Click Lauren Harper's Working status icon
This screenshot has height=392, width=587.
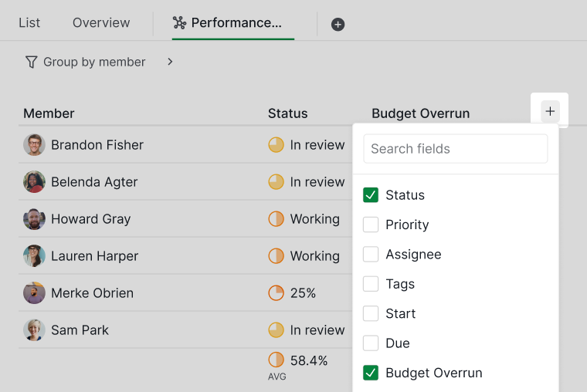[x=277, y=256]
